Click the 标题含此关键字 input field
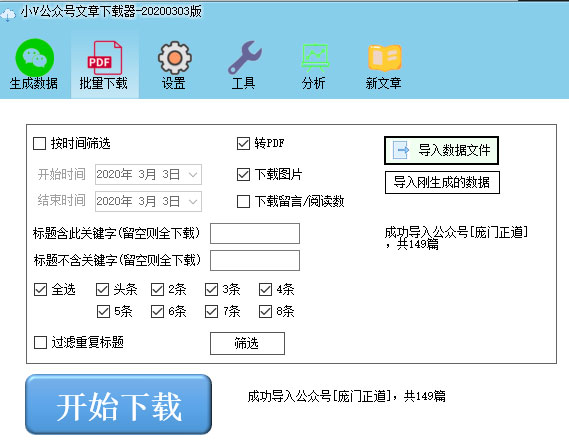The width and height of the screenshot is (569, 446). point(255,233)
